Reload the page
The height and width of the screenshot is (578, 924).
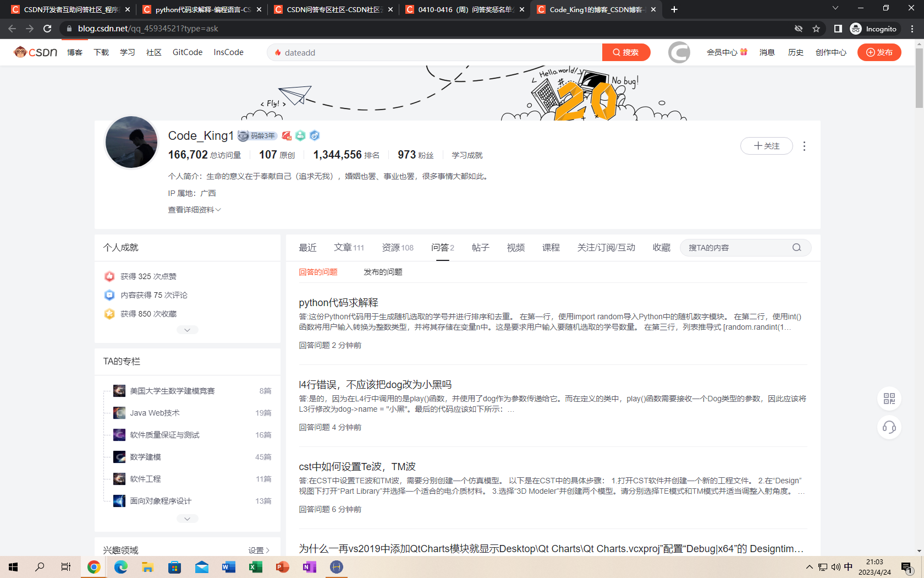click(47, 29)
